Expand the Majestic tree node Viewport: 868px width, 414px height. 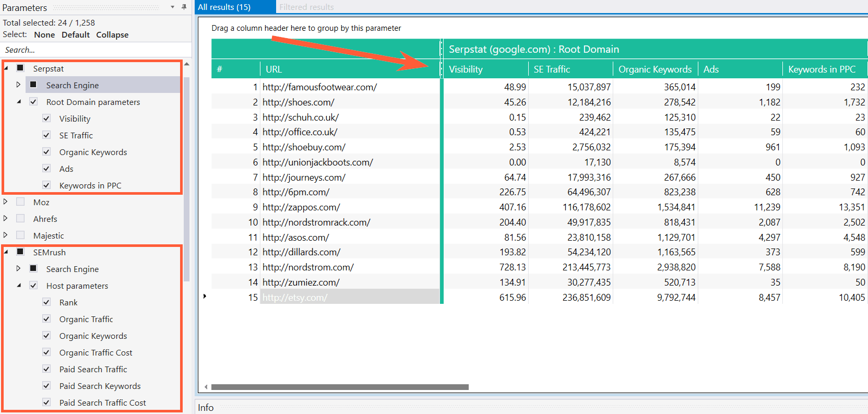[x=6, y=235]
